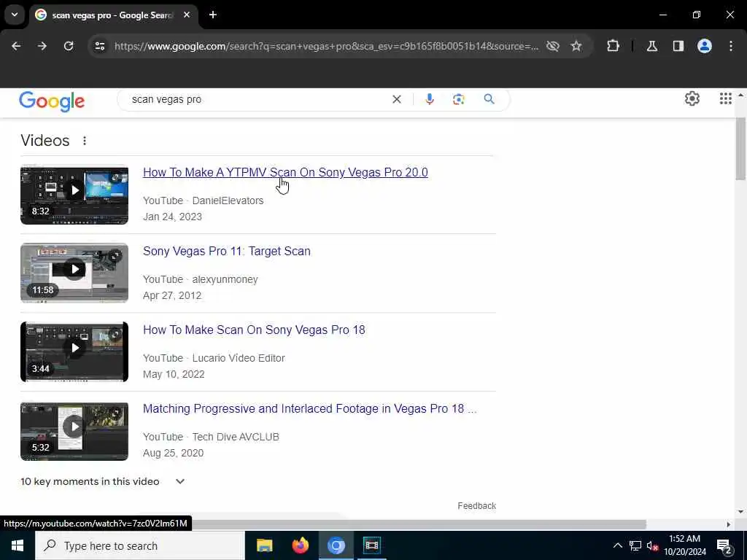Click the scrollbar down arrow
This screenshot has width=747, height=560.
pos(740,512)
